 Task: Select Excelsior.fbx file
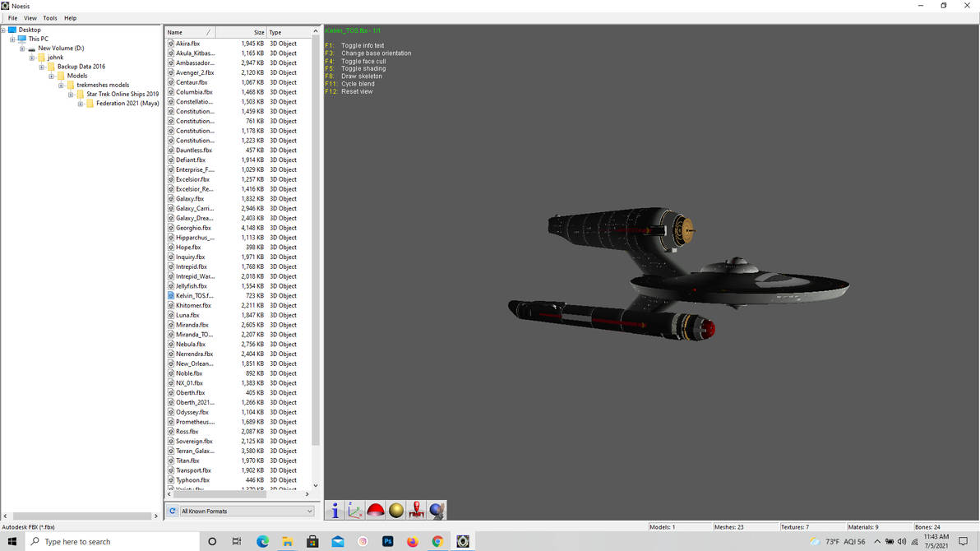[192, 179]
